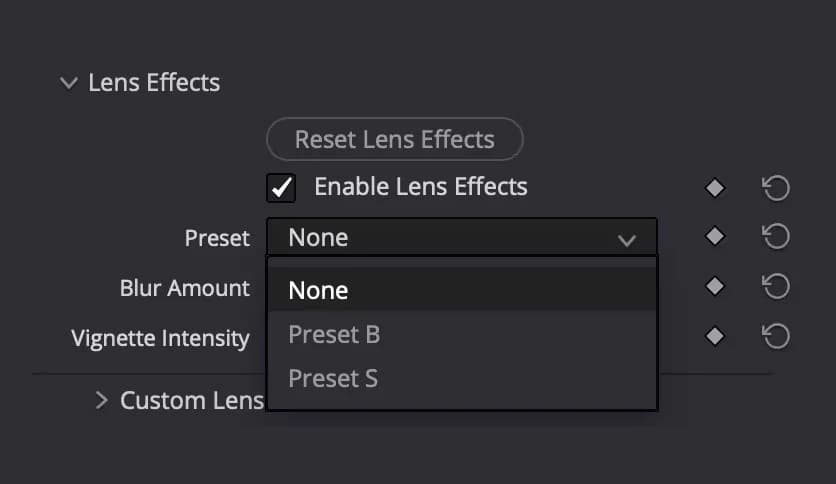Set a keyframe on Vignette Intensity
The height and width of the screenshot is (484, 836).
[714, 336]
